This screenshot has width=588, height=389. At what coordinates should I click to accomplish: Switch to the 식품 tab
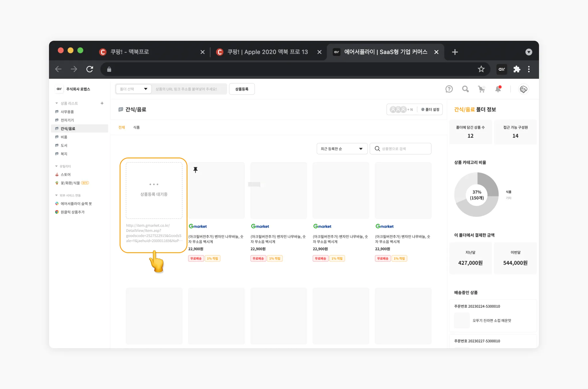136,127
